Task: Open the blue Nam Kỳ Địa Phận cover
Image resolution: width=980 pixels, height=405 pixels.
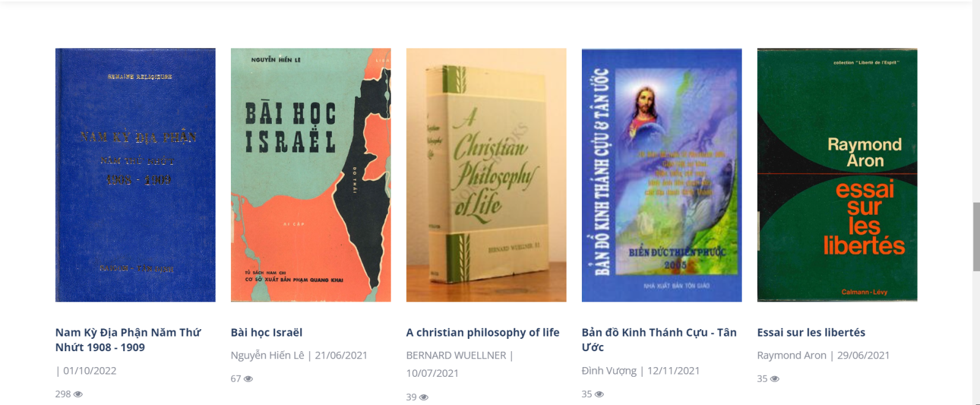Action: 135,175
